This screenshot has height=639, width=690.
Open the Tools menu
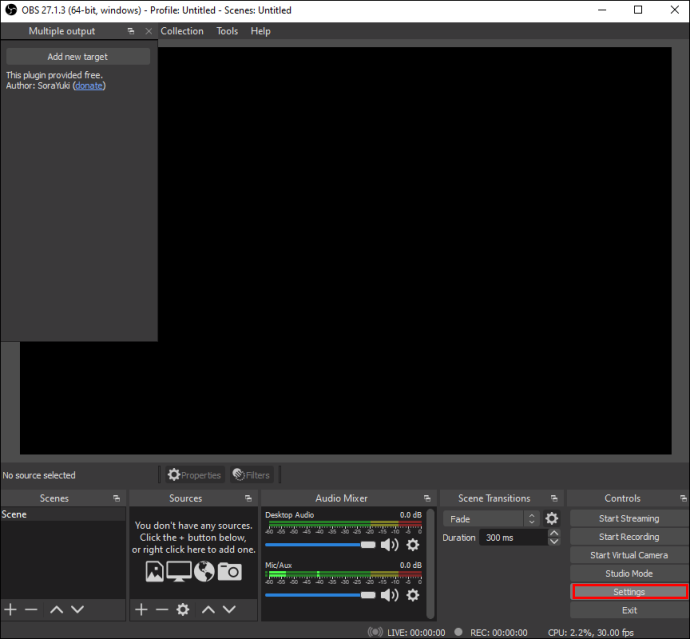point(227,31)
